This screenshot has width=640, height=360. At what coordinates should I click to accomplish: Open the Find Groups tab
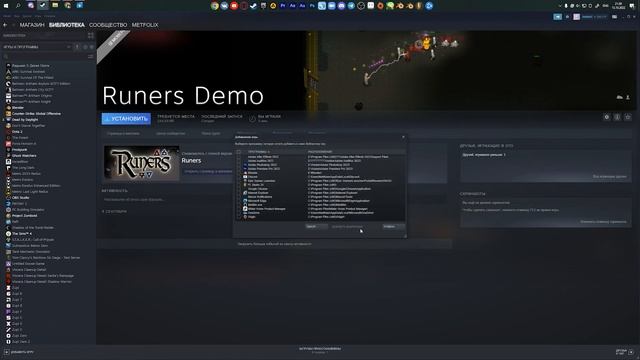(x=211, y=133)
